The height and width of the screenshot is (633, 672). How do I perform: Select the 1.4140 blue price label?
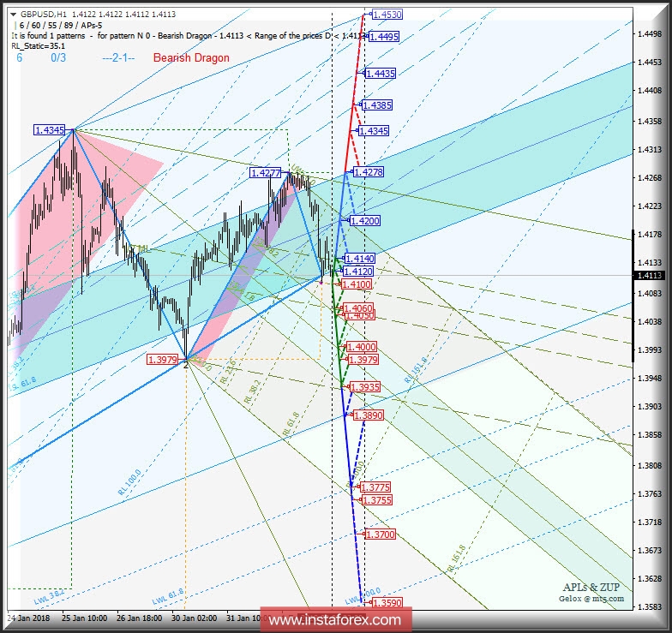[360, 259]
